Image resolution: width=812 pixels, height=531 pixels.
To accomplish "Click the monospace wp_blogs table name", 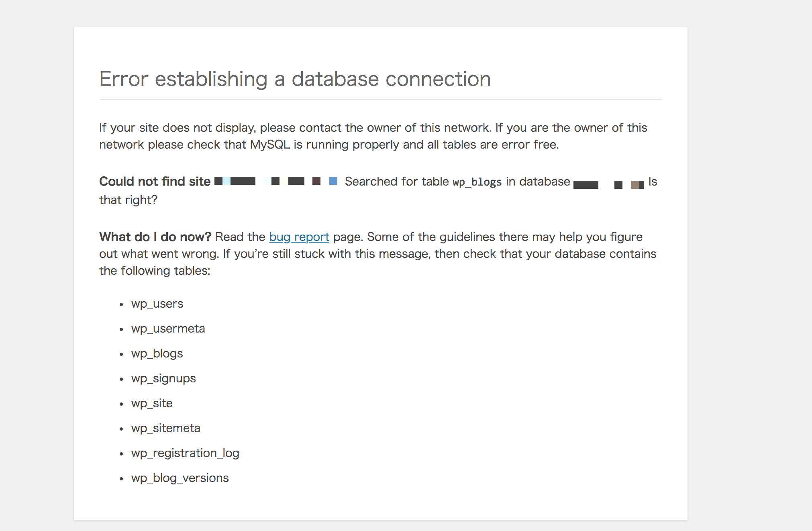I will [x=477, y=182].
